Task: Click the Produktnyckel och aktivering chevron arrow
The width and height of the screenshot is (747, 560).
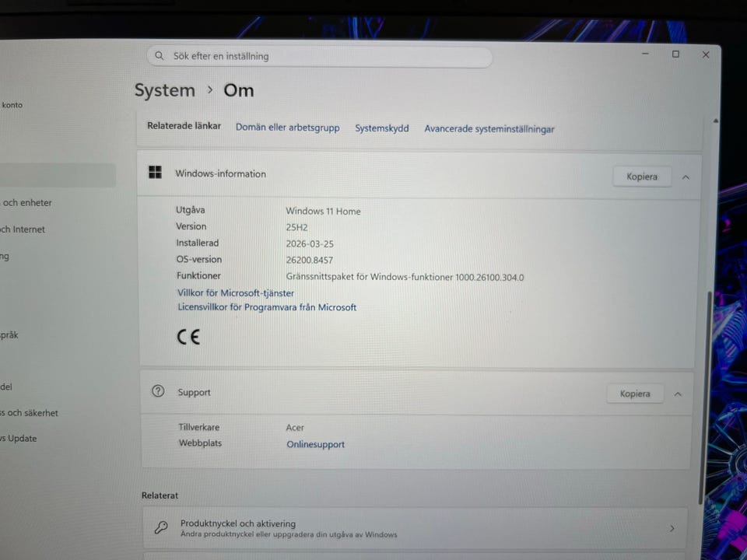Action: [x=672, y=529]
